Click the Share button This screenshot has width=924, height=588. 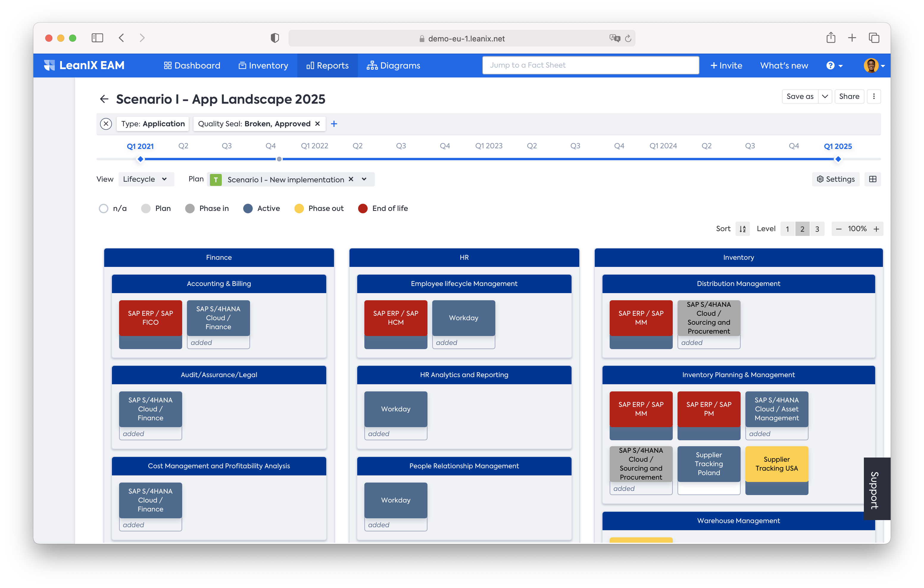pos(849,97)
